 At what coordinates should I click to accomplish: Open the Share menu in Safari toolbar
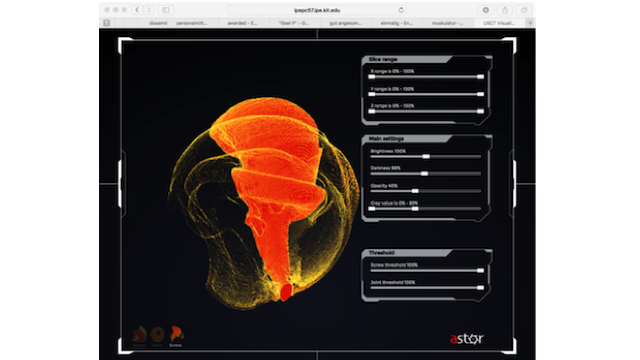[505, 10]
